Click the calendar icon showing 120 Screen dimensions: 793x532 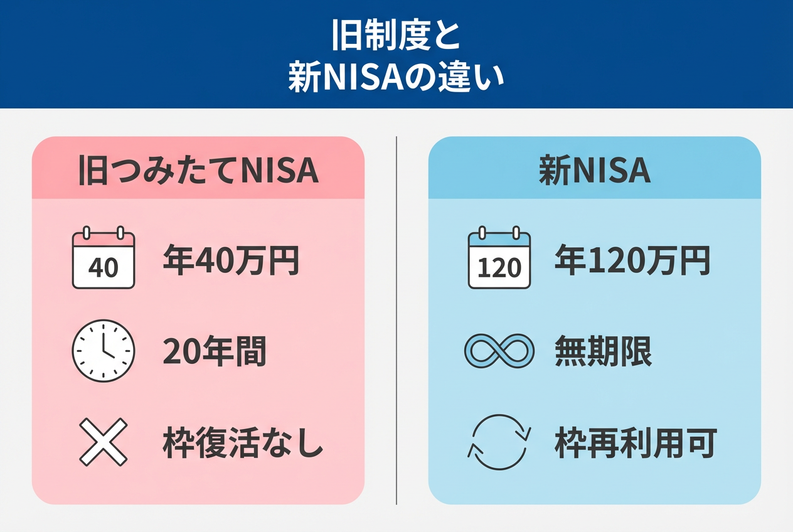coord(499,258)
